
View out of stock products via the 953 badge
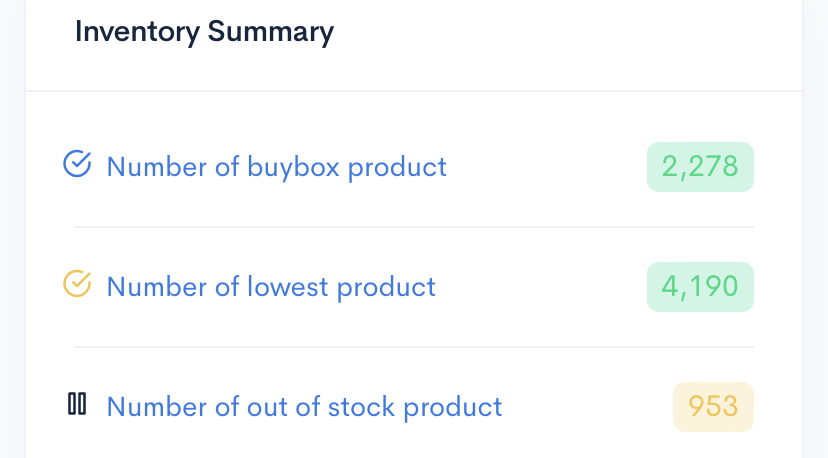click(713, 407)
